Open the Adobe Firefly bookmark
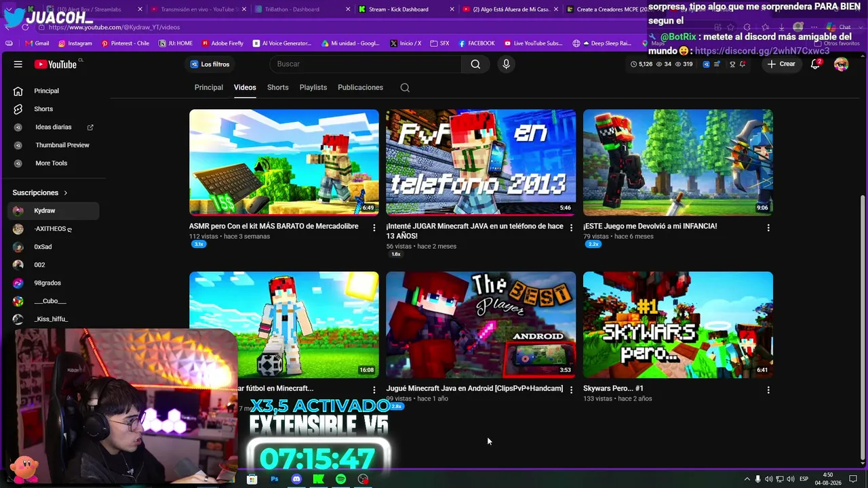 tap(222, 43)
